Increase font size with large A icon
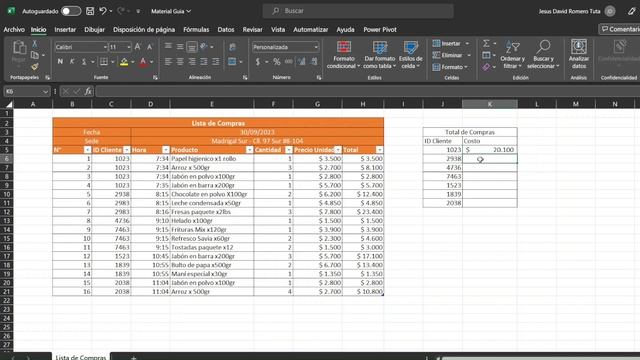The height and width of the screenshot is (360, 640). [x=138, y=47]
